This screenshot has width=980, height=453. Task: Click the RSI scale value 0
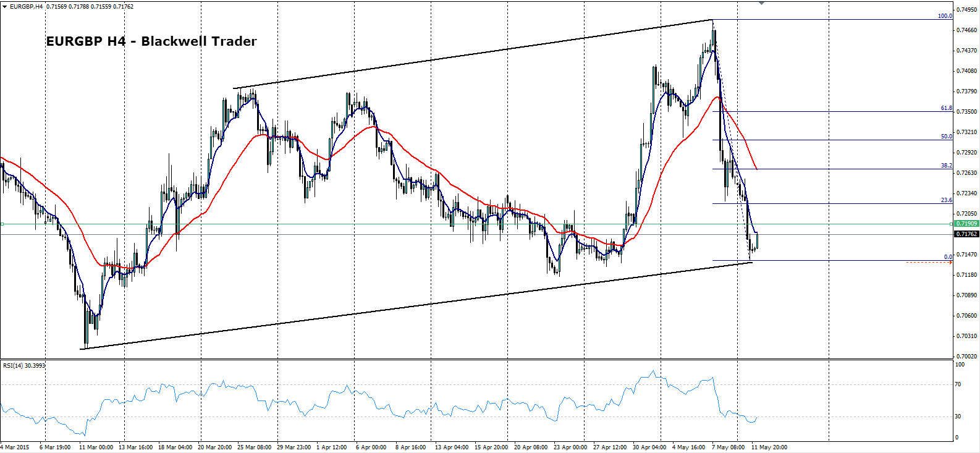[x=957, y=438]
